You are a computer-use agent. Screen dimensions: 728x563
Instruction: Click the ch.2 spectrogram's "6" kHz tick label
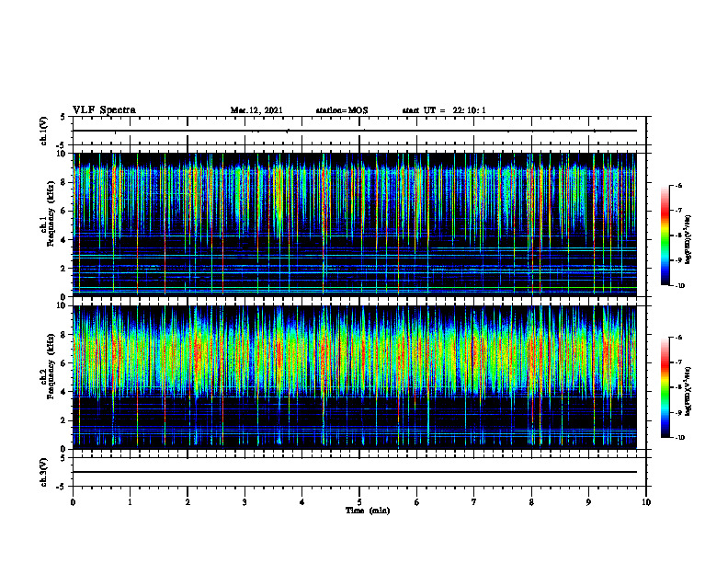(64, 363)
